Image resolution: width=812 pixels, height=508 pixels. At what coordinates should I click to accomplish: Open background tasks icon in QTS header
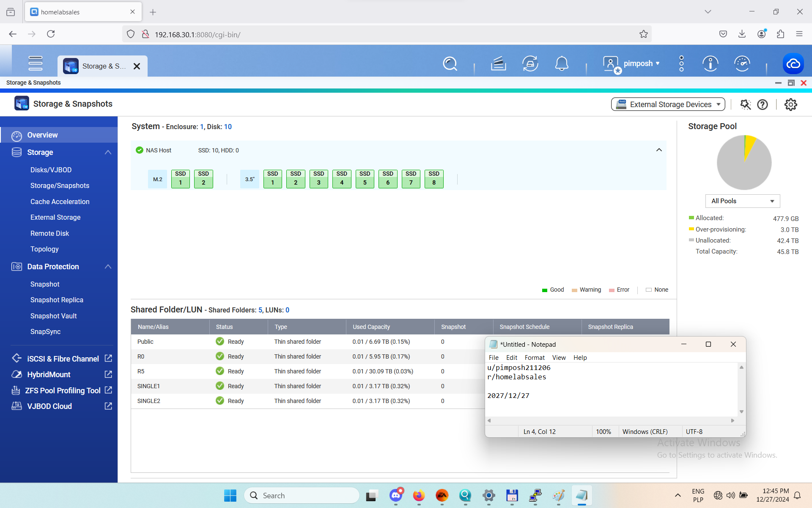point(499,64)
